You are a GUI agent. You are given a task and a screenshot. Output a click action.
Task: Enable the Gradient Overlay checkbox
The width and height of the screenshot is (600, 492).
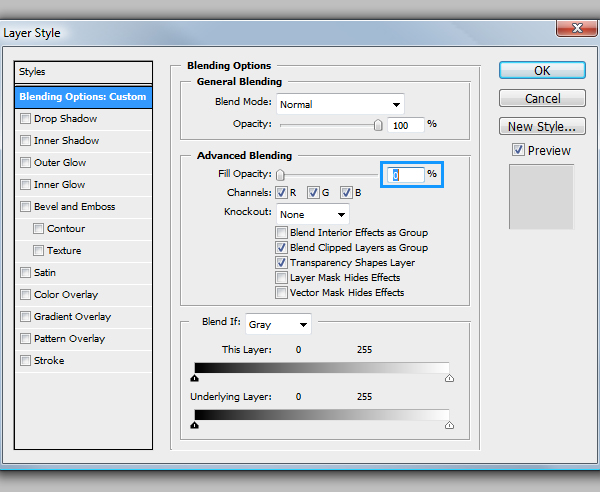point(25,317)
